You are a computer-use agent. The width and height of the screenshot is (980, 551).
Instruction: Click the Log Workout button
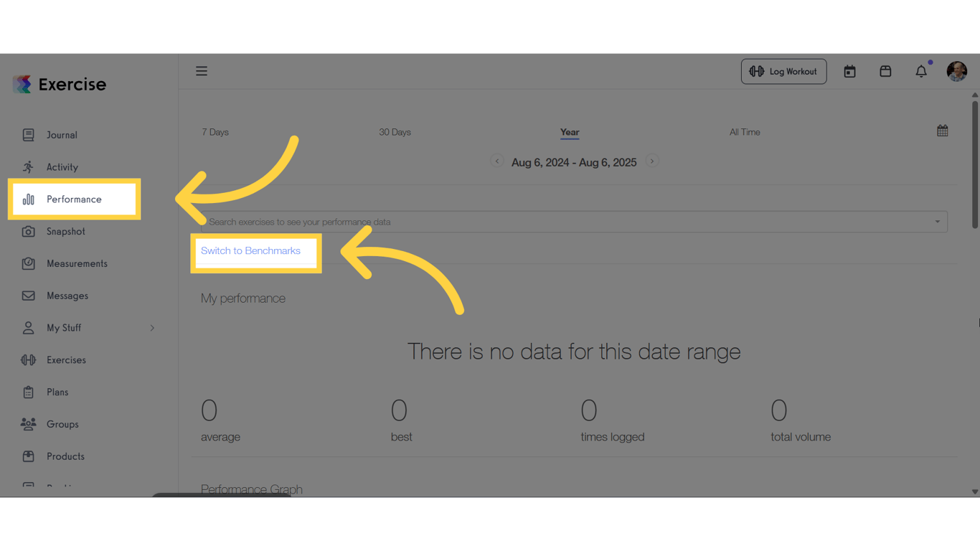click(783, 71)
